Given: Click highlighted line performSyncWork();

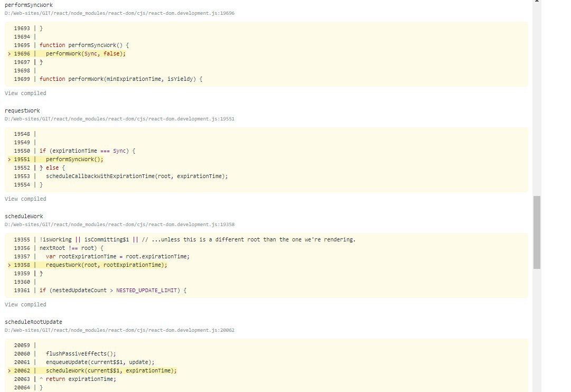Looking at the screenshot, I should tap(74, 159).
